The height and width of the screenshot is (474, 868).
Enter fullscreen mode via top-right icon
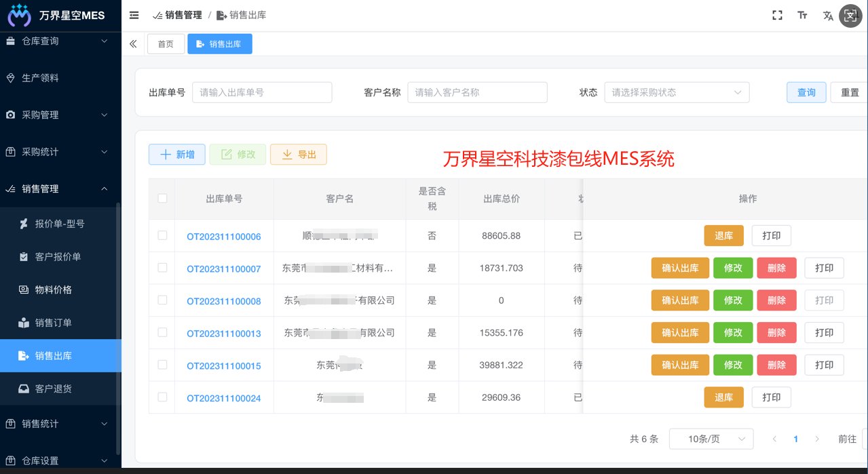pyautogui.click(x=778, y=15)
